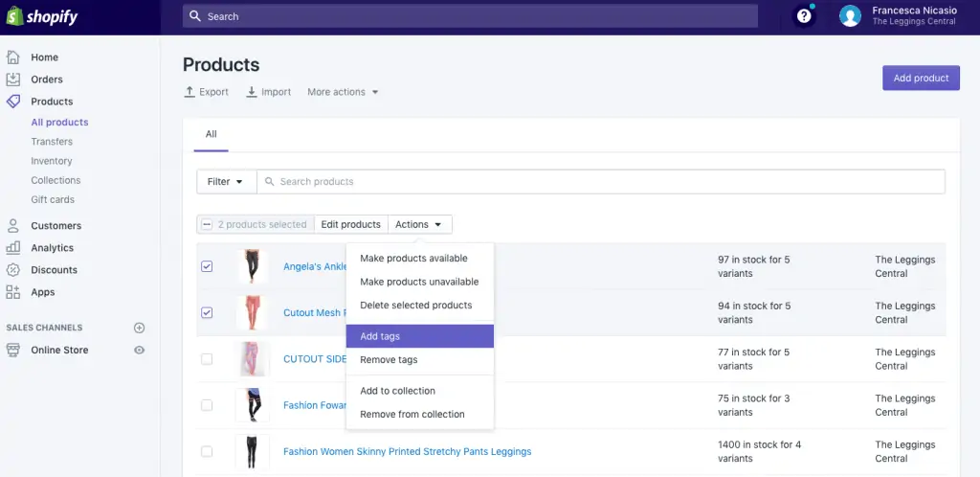
Task: Add a sales channel with plus icon
Action: point(140,328)
